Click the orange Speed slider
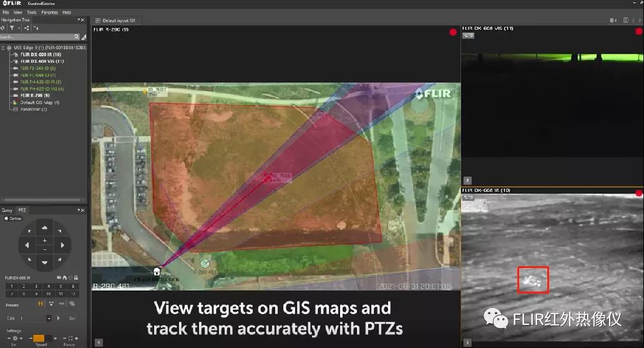This screenshot has height=348, width=644. coord(39,338)
